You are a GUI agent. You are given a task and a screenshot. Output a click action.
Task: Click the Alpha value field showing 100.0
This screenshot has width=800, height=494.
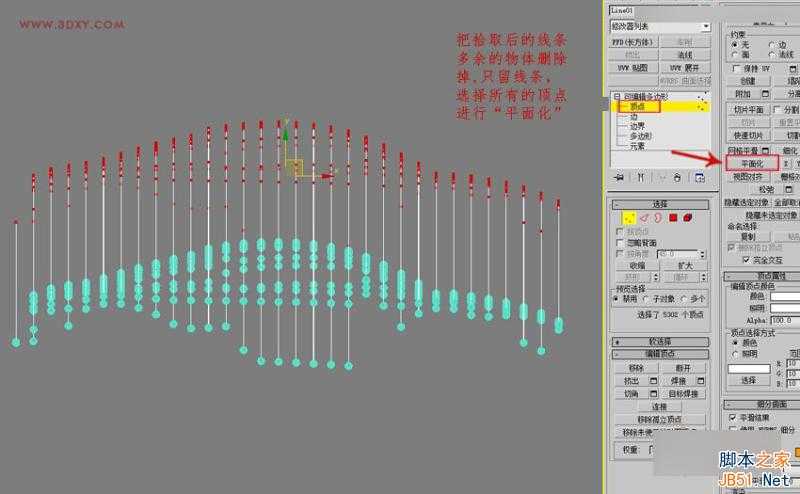(785, 320)
